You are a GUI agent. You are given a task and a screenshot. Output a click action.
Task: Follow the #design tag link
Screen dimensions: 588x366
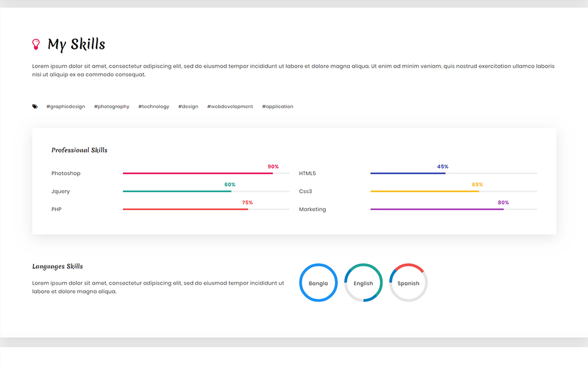pos(188,107)
